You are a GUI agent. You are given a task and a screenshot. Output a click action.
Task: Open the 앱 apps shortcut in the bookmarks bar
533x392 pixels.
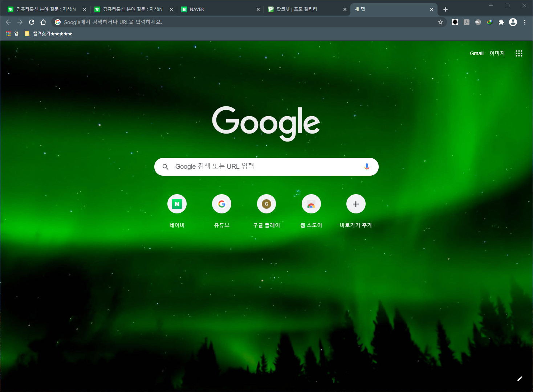(x=12, y=34)
